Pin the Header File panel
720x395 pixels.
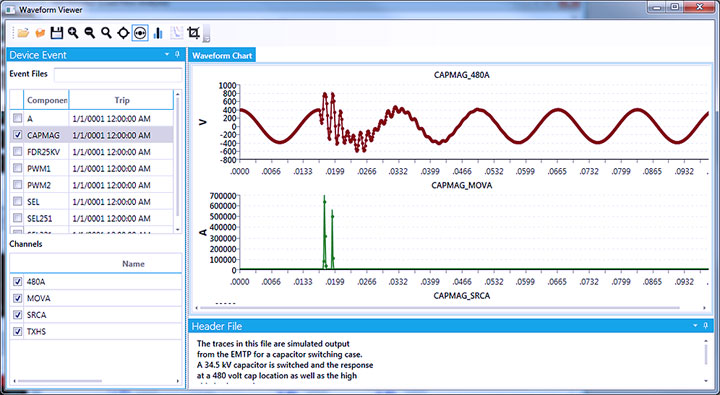click(706, 325)
